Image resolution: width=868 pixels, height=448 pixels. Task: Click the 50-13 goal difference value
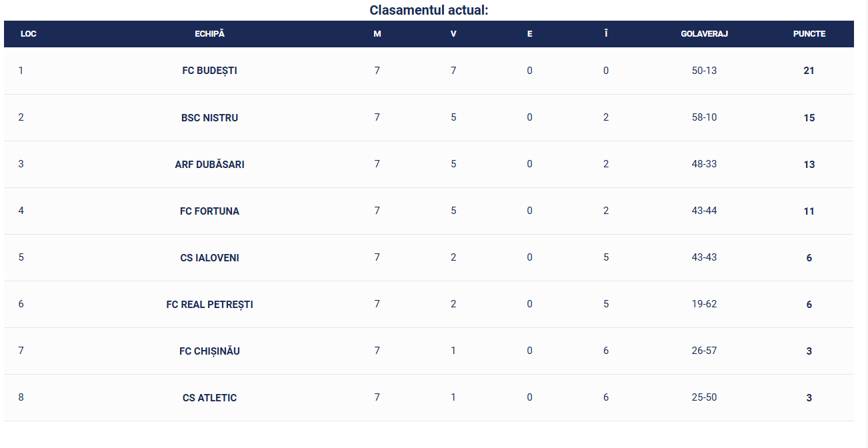click(704, 71)
